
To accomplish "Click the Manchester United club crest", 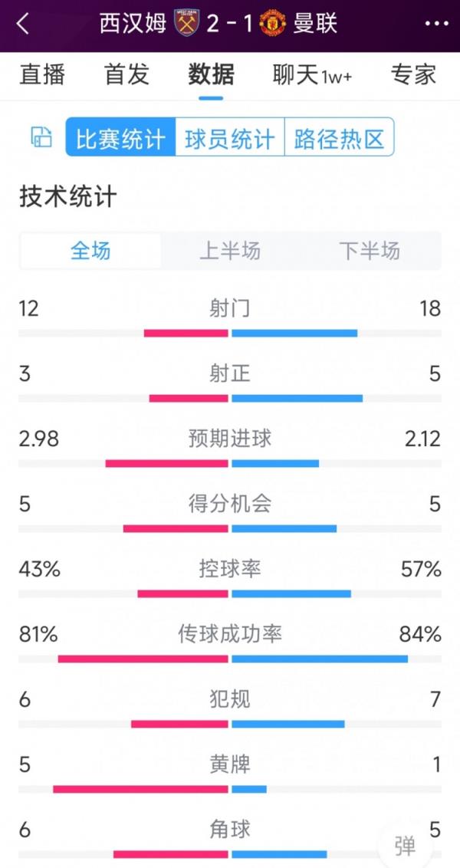I will (274, 22).
